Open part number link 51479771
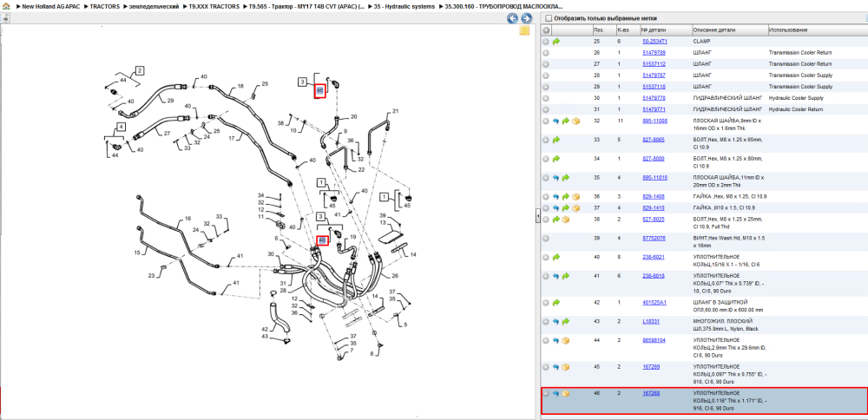 click(654, 109)
